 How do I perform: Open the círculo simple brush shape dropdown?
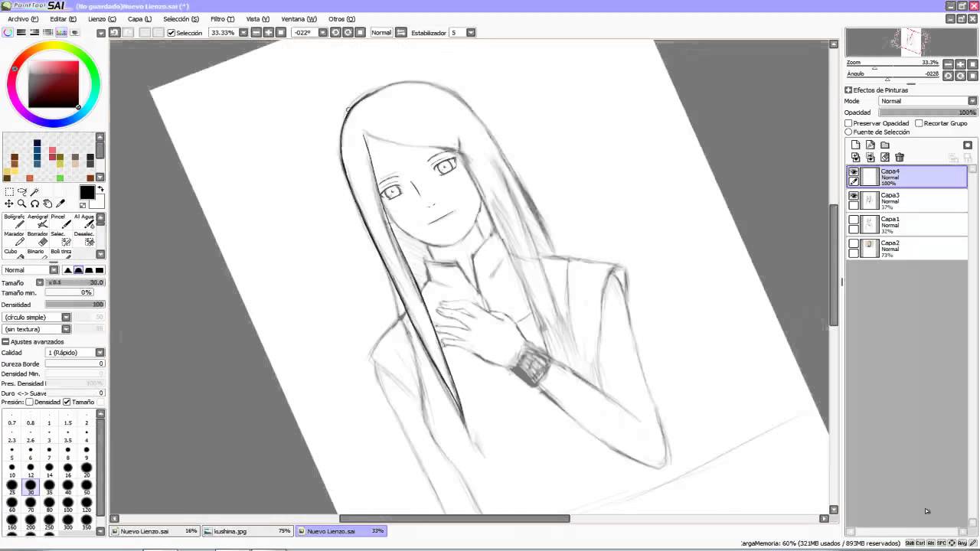[37, 317]
